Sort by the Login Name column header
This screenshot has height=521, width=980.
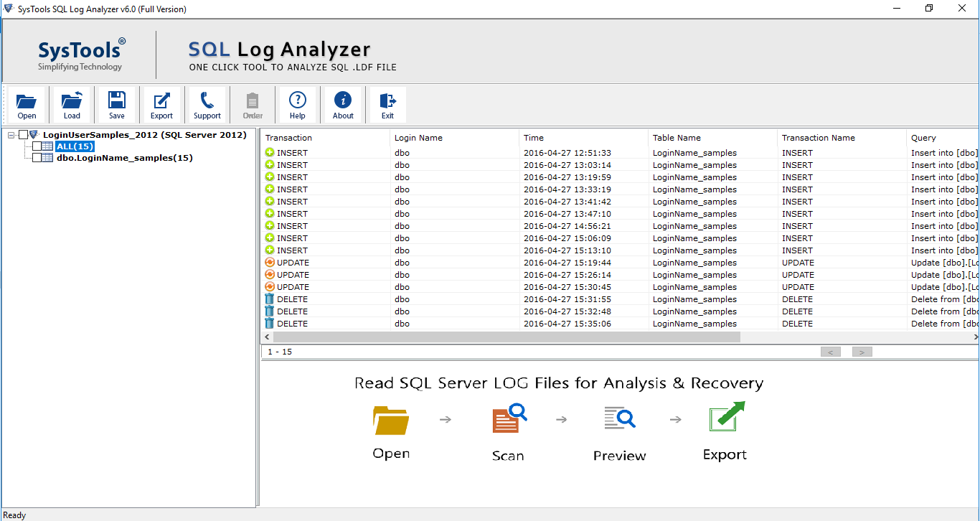click(455, 138)
